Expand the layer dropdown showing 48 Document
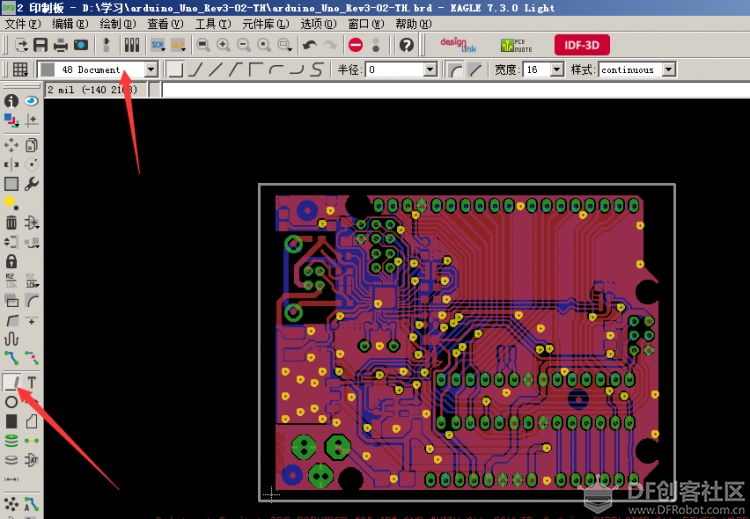 click(151, 70)
